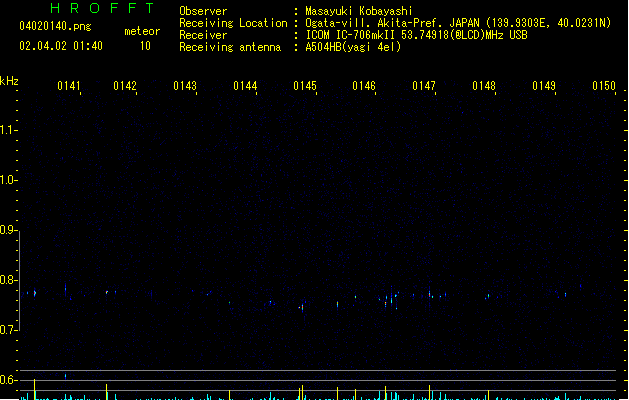
Task: Click the 0142 time marker
Action: pyautogui.click(x=125, y=86)
